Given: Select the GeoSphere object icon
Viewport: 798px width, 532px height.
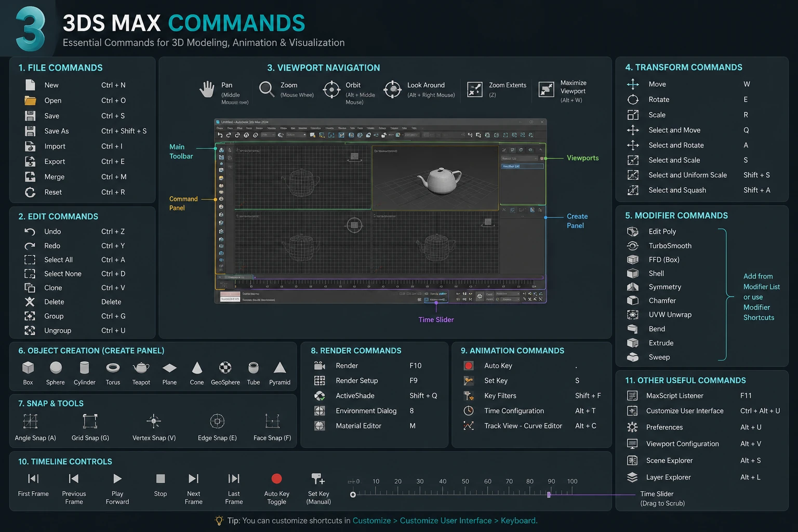Looking at the screenshot, I should pos(225,368).
